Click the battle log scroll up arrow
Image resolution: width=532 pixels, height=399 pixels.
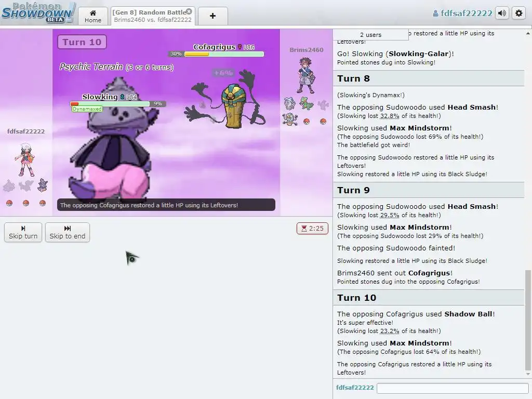[x=528, y=33]
